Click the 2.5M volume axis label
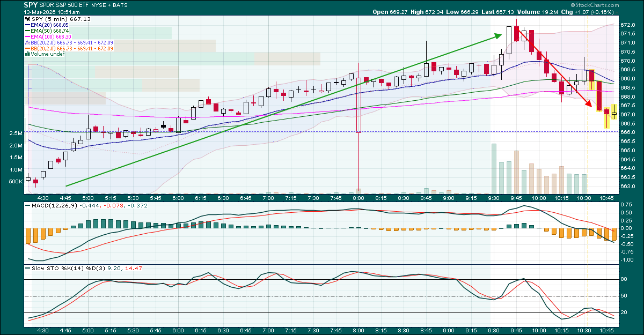 [x=16, y=133]
